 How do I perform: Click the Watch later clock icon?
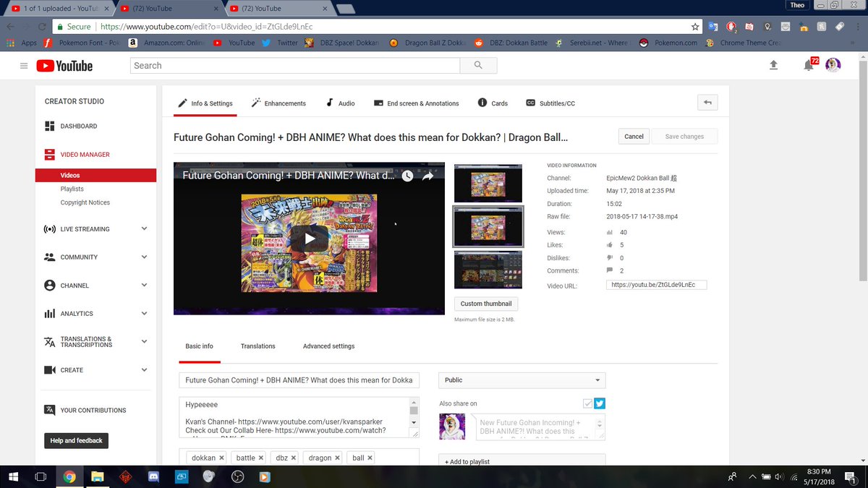(x=407, y=176)
